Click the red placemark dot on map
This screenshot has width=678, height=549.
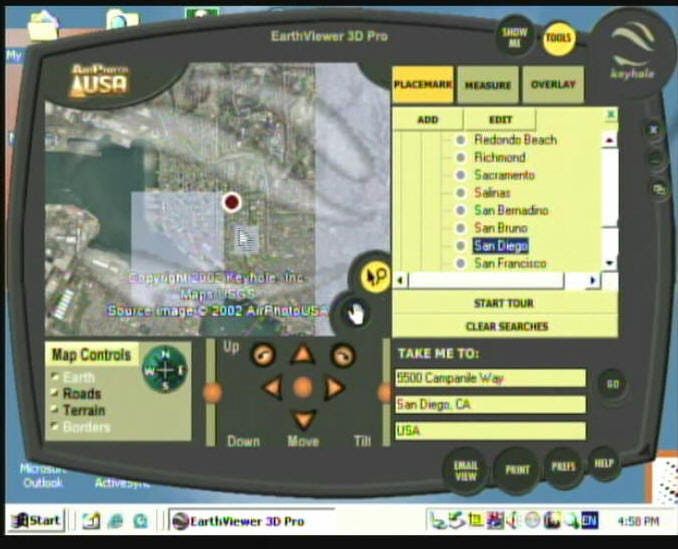[232, 202]
